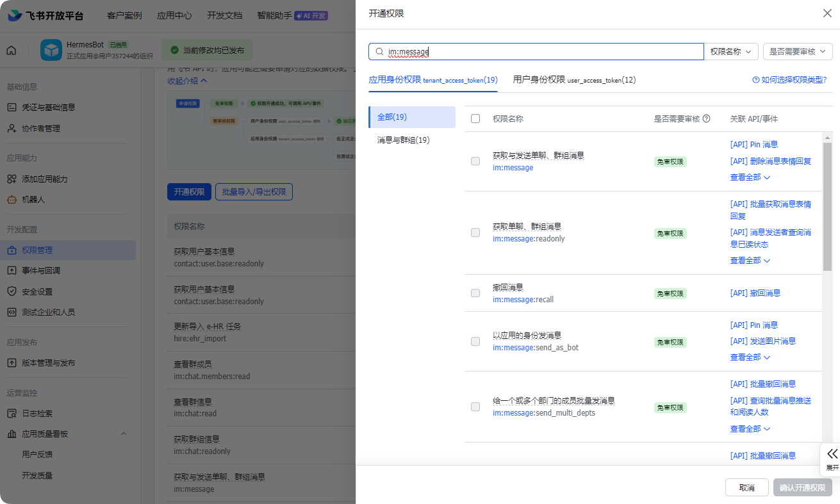Viewport: 840px width, 504px height.
Task: Check the im:message:readonly permission checkbox
Action: click(475, 232)
